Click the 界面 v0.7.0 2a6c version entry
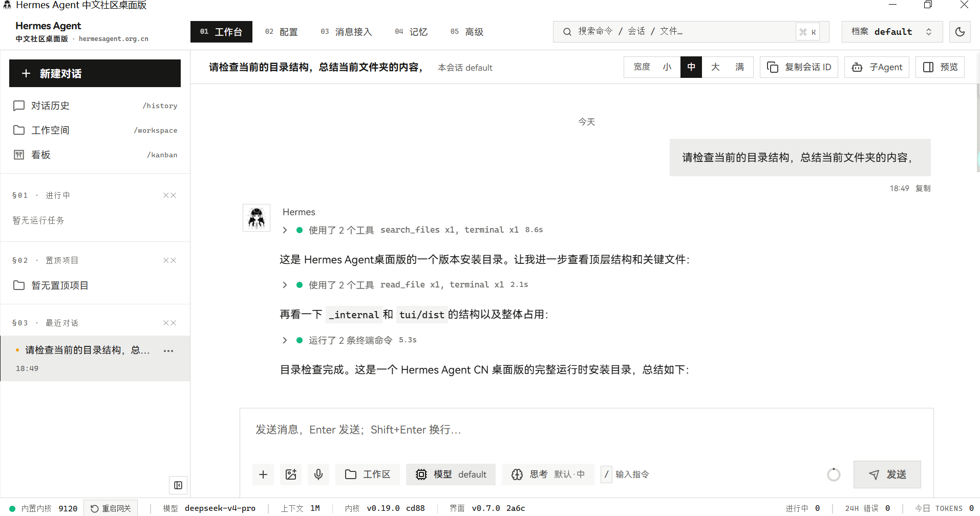Screen dimensions: 980x516 487,508
